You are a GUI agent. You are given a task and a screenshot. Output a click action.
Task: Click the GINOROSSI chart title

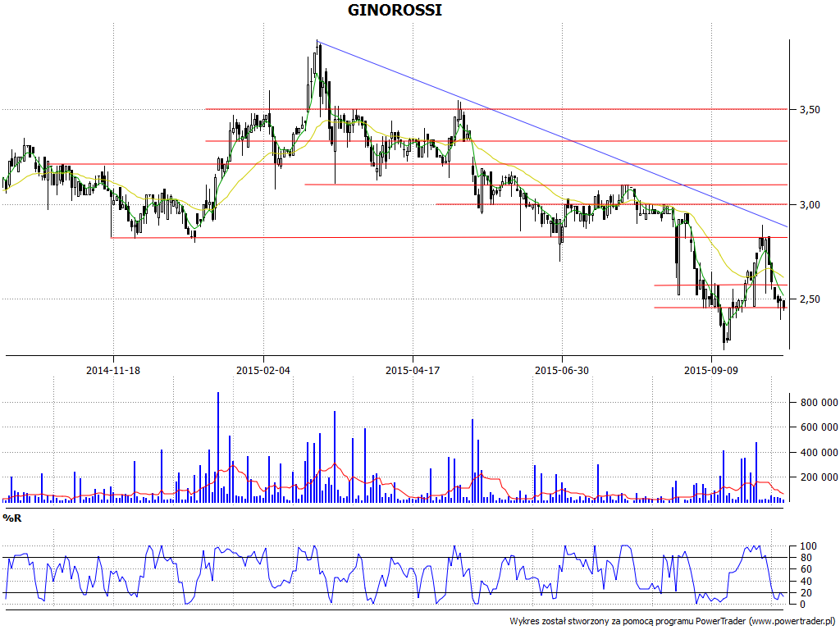pyautogui.click(x=395, y=10)
